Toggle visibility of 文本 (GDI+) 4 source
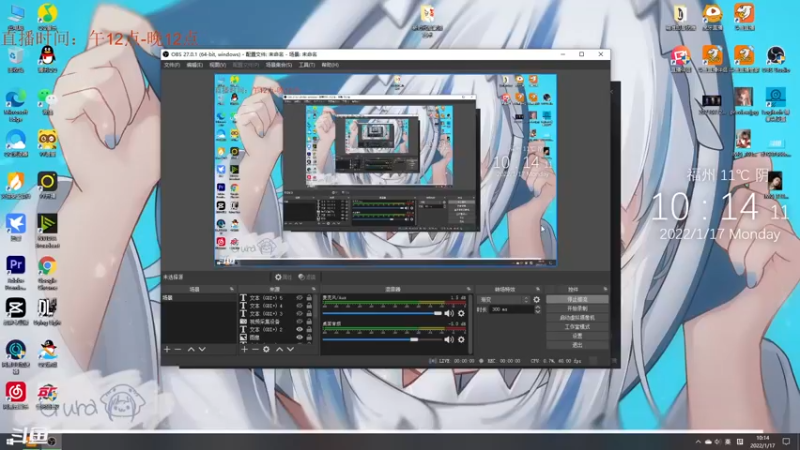Image resolution: width=800 pixels, height=450 pixels. pyautogui.click(x=299, y=306)
